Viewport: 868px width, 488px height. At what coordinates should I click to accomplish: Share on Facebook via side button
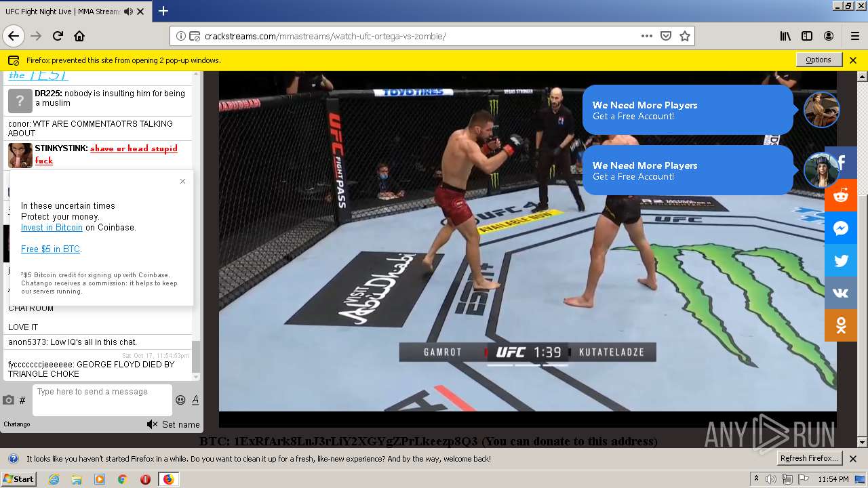841,163
